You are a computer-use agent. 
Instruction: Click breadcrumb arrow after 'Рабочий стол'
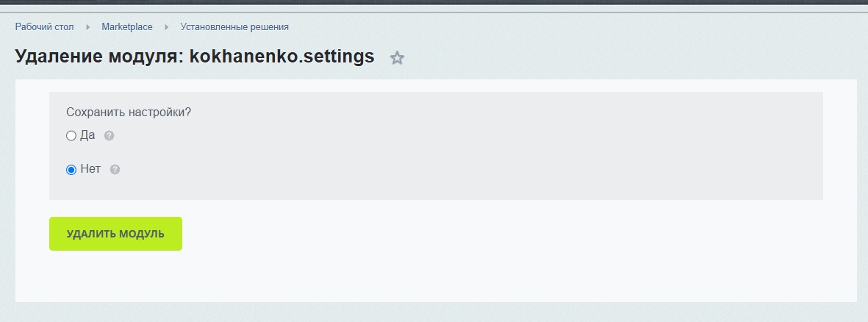coord(88,27)
